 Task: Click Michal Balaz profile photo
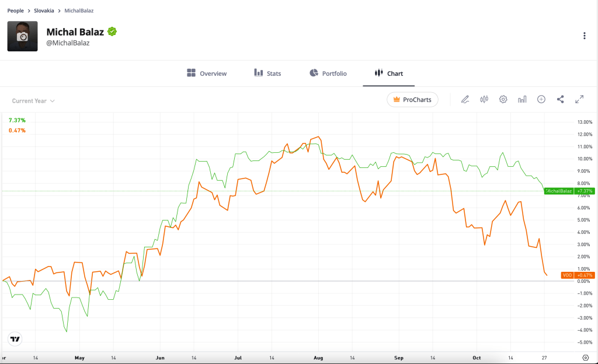[x=22, y=36]
